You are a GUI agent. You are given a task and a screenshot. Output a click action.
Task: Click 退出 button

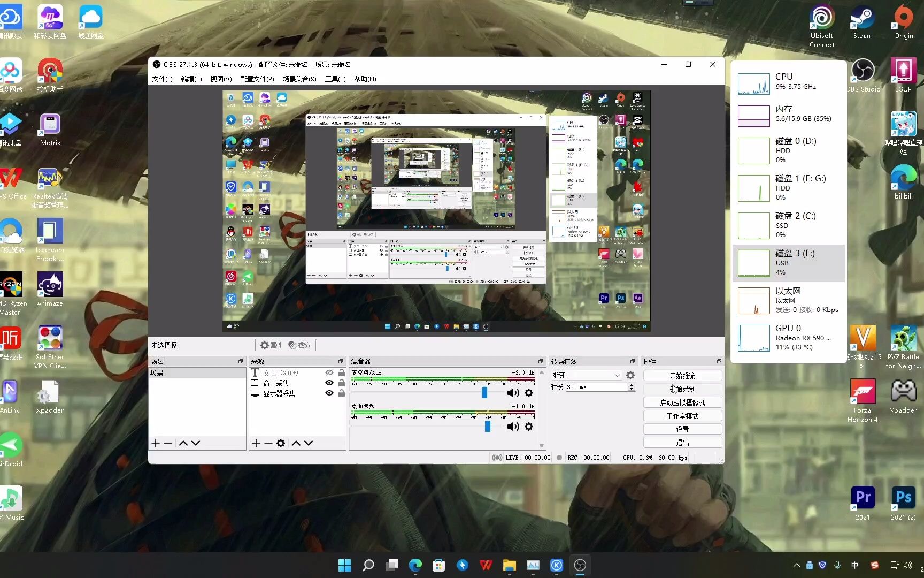click(x=683, y=443)
